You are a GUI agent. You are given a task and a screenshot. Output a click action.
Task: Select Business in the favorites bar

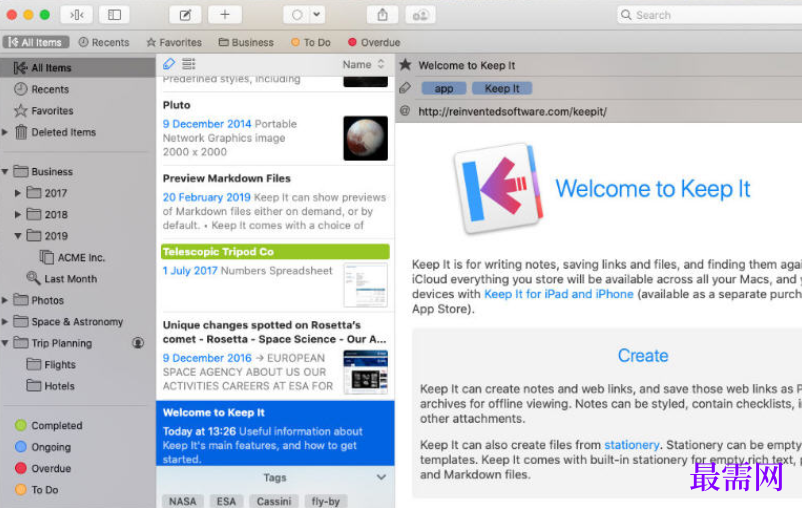246,42
